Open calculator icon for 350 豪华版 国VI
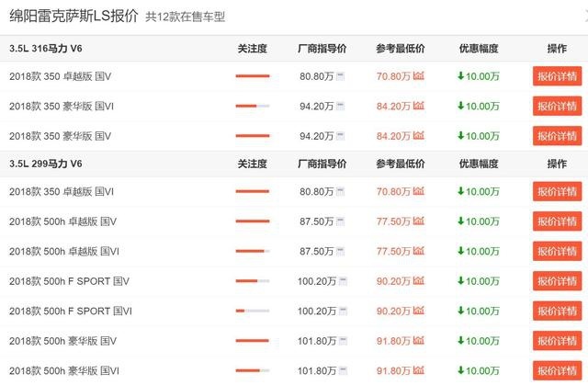588x385 pixels. (x=340, y=106)
